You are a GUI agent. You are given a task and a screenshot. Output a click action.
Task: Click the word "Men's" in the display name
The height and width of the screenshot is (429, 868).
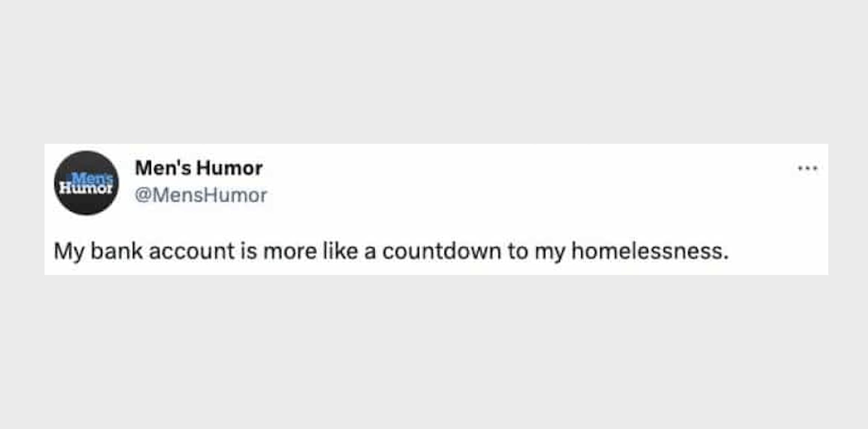163,168
